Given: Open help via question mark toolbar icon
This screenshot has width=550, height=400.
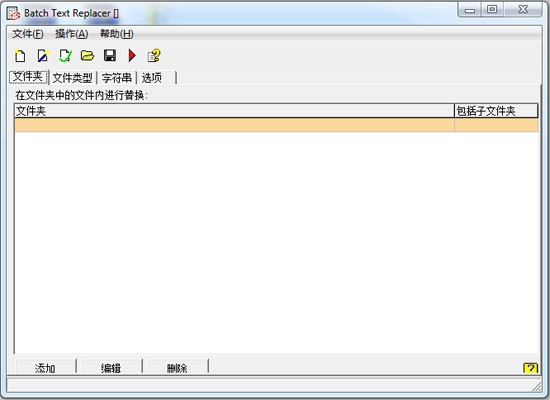Looking at the screenshot, I should pos(154,56).
